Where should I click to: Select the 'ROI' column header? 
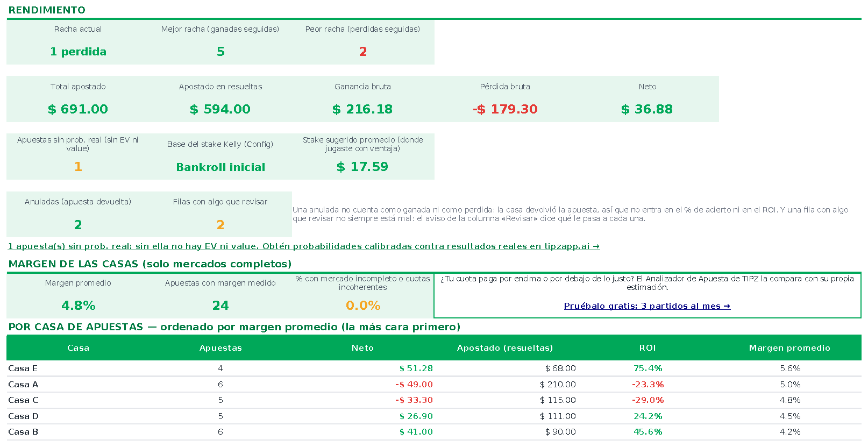coord(648,348)
